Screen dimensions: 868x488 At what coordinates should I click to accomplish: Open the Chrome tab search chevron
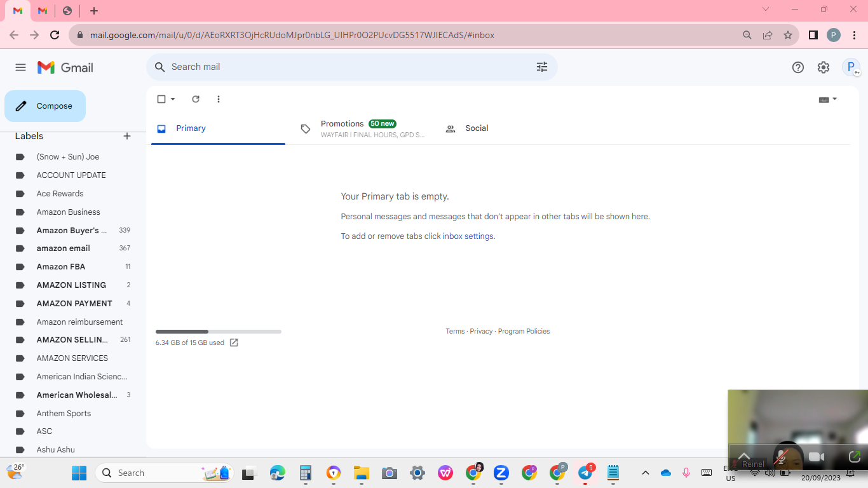[x=766, y=10]
